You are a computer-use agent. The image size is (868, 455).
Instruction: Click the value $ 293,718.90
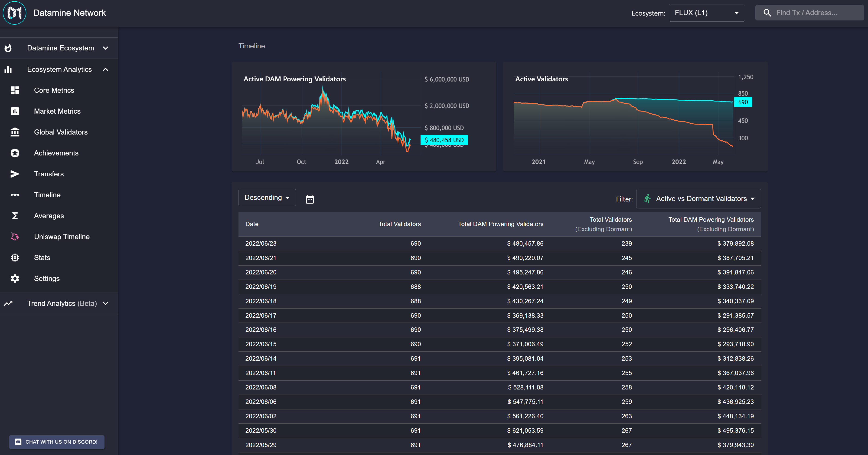(x=736, y=344)
